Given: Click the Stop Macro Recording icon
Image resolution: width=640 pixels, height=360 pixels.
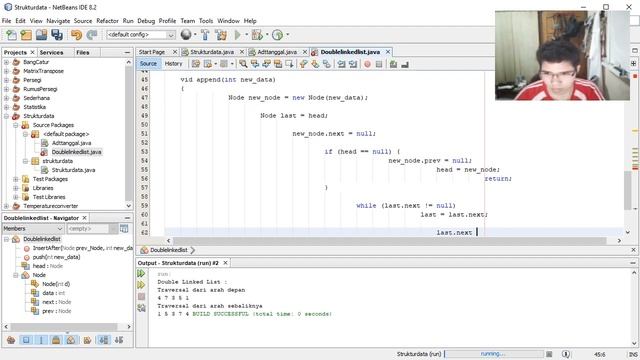Looking at the screenshot, I should tap(379, 64).
